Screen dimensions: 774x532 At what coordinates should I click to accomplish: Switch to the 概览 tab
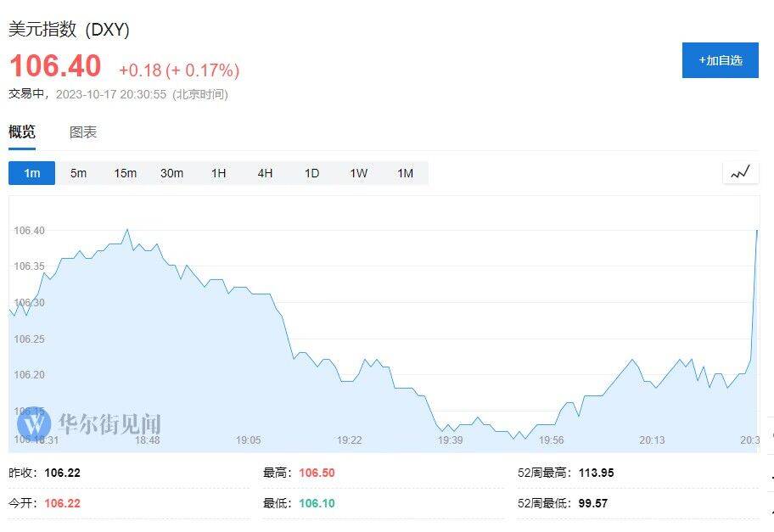pos(22,132)
